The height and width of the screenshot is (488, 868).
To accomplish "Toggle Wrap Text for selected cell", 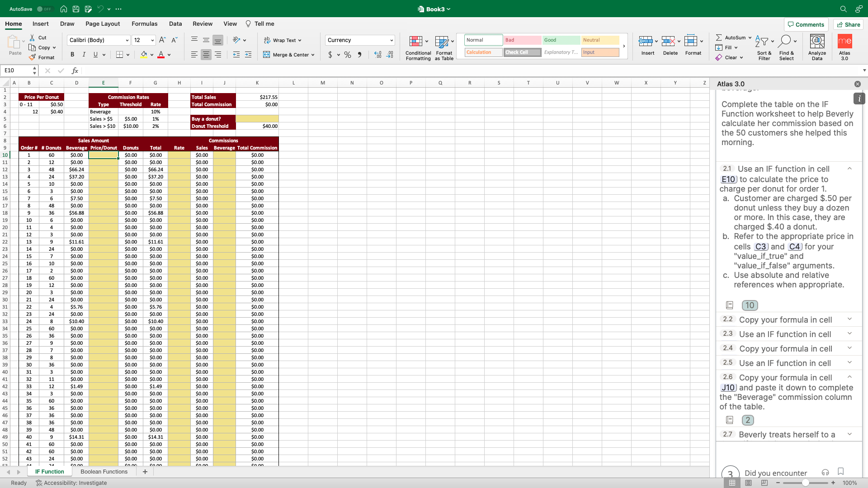I will click(x=283, y=40).
